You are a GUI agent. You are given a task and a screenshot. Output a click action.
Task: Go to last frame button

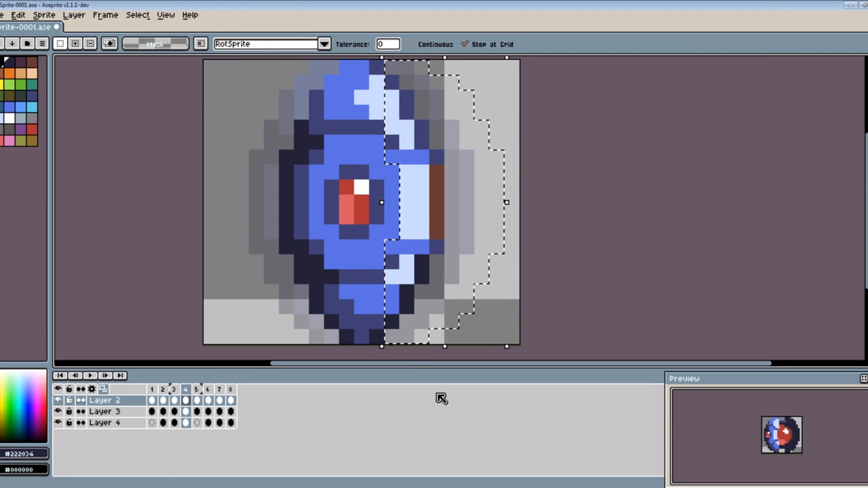click(x=120, y=375)
